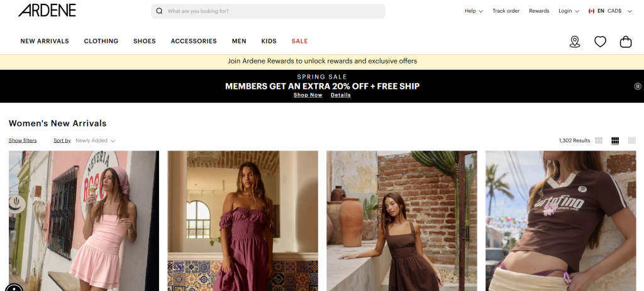Click the search magnifier icon
644x291 pixels.
coord(159,11)
